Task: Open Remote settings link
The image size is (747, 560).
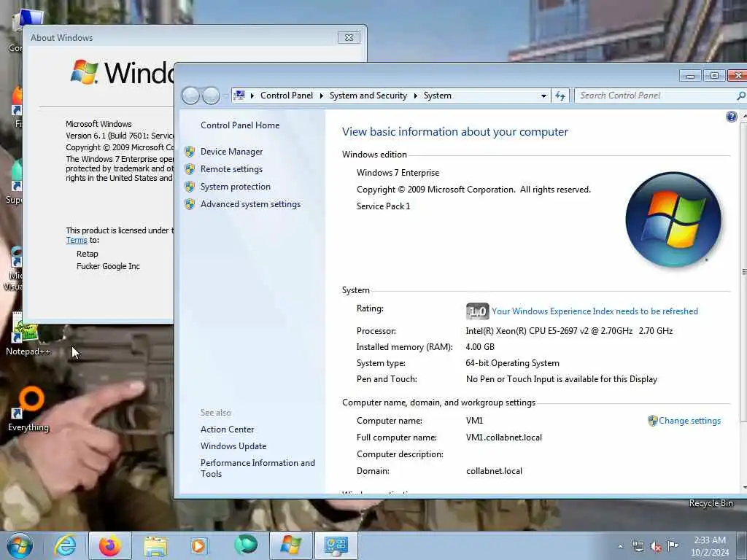Action: pyautogui.click(x=231, y=169)
